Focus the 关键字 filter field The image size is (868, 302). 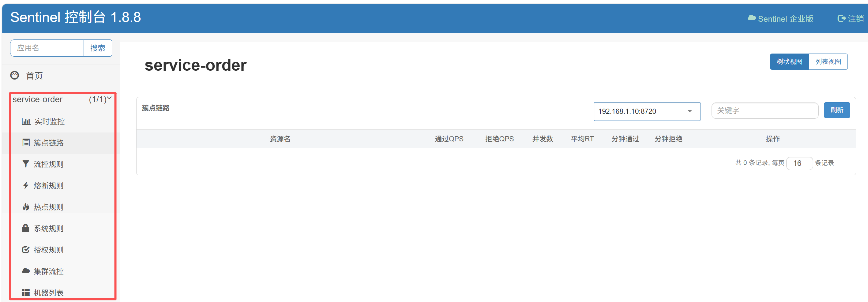click(x=765, y=110)
